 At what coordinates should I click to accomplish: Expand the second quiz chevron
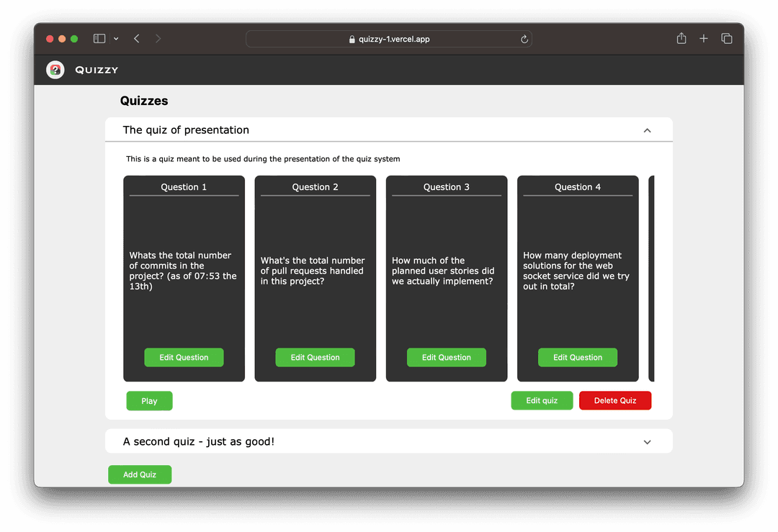point(647,442)
